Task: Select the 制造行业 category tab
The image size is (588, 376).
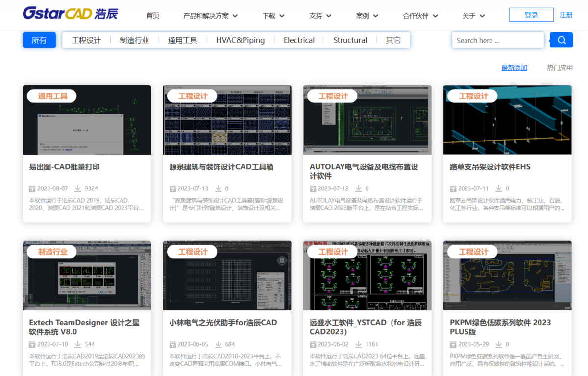Action: click(x=134, y=40)
